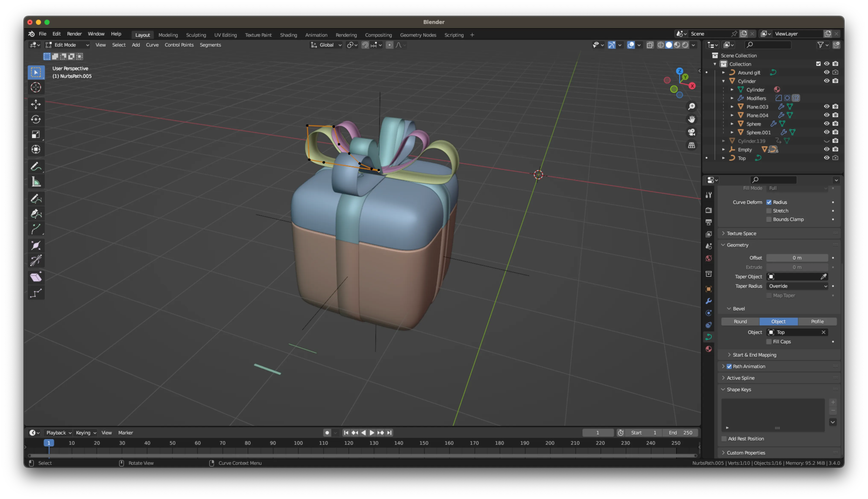Select the Randomize tool

coord(36,293)
